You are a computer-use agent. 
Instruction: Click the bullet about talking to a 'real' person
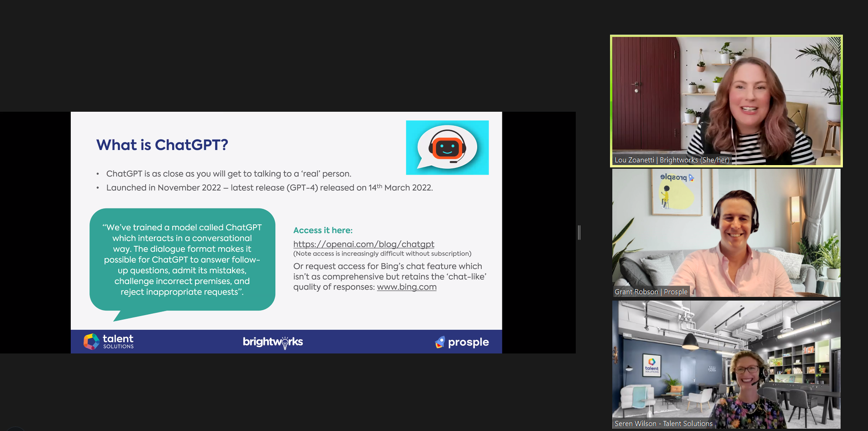tap(229, 174)
